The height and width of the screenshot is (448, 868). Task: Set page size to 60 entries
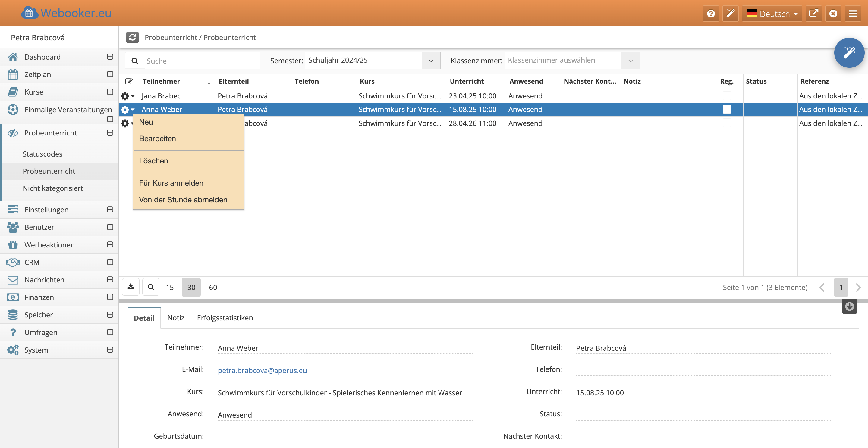pyautogui.click(x=213, y=287)
